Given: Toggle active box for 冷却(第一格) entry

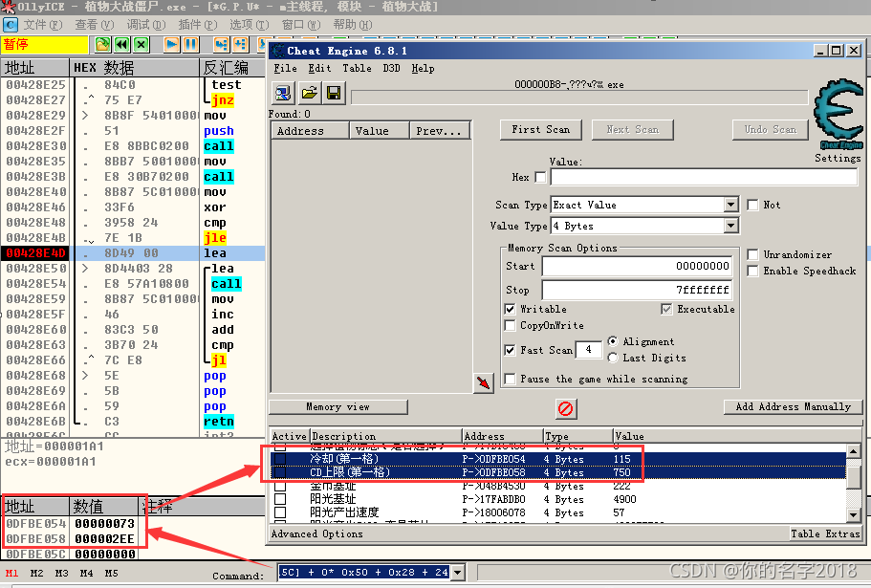Looking at the screenshot, I should pyautogui.click(x=280, y=459).
